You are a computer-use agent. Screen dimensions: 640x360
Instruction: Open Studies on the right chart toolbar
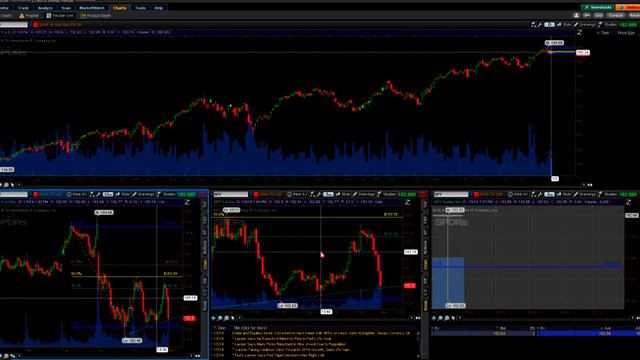point(608,194)
